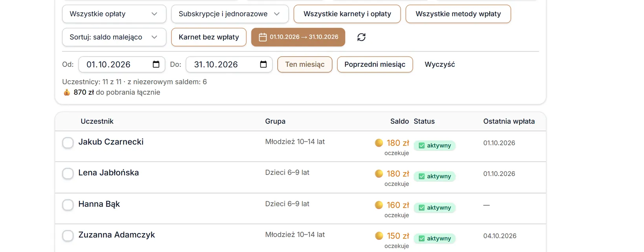Click coin icon in Jakub Czarnecki row

tap(379, 143)
